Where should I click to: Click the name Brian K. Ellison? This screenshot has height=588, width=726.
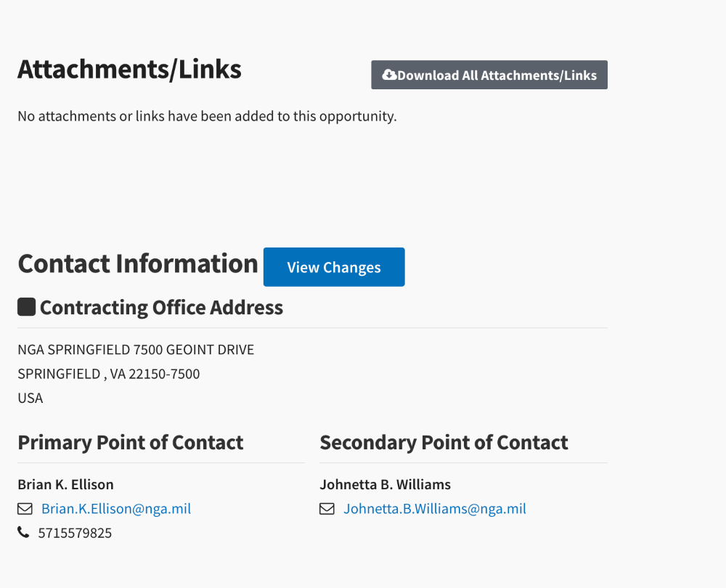[x=66, y=484]
